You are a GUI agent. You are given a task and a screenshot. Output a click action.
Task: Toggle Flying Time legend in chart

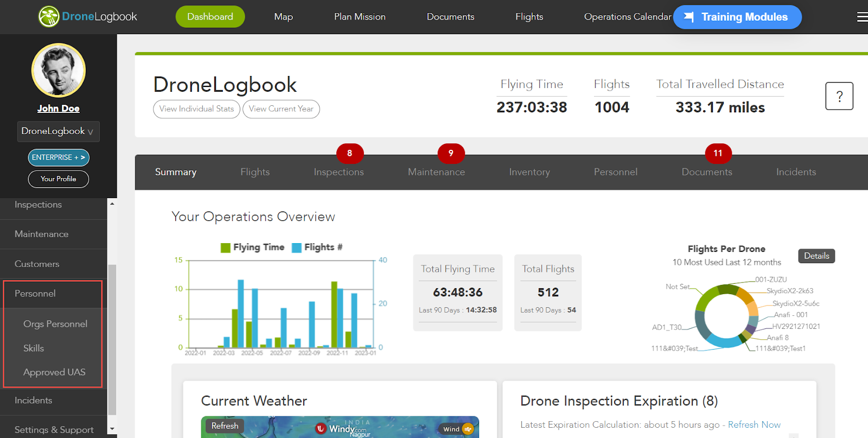click(253, 247)
